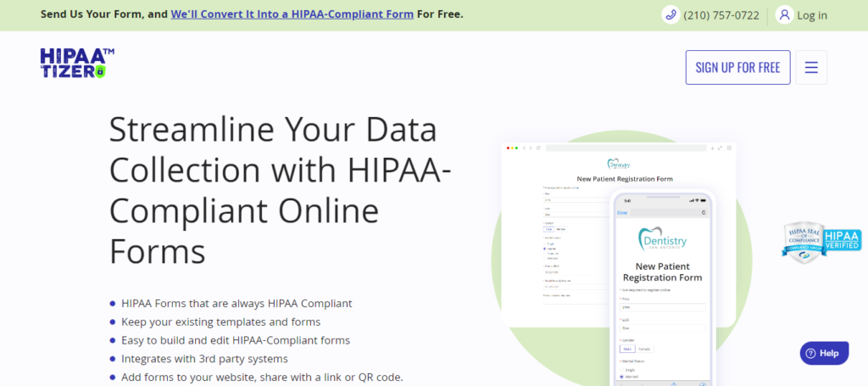The image size is (868, 386).
Task: Click the phone icon in top bar
Action: point(671,15)
